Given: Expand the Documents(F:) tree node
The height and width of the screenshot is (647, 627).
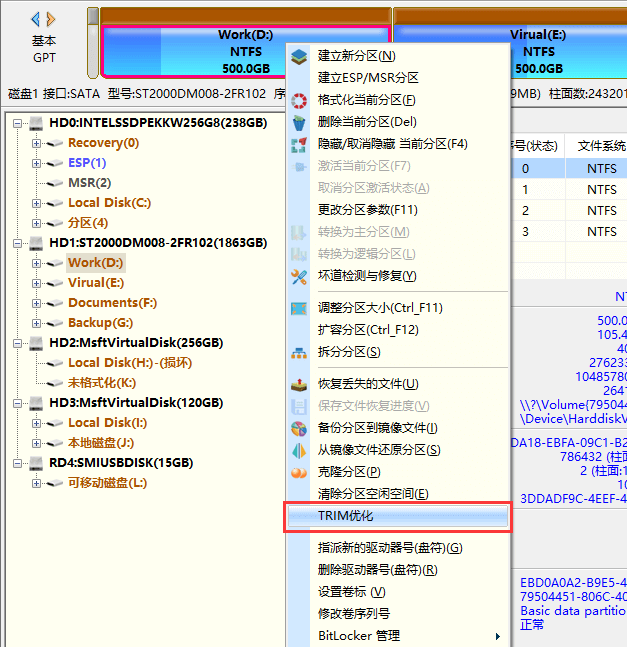Looking at the screenshot, I should tap(36, 303).
